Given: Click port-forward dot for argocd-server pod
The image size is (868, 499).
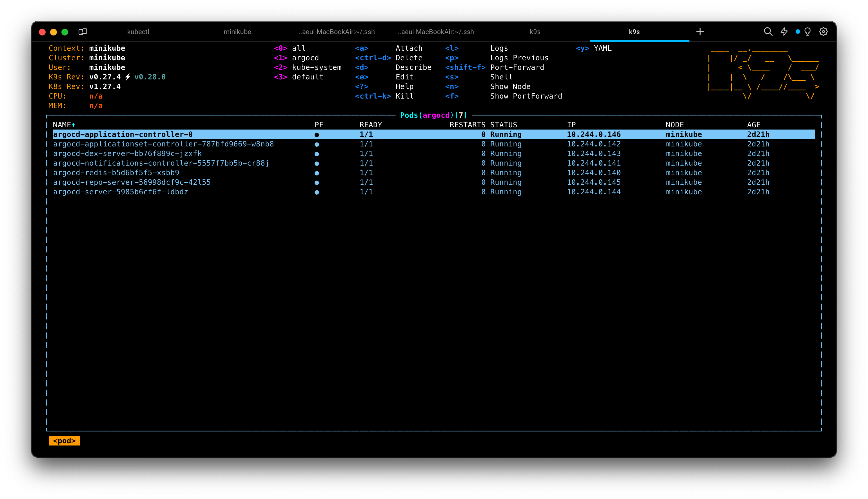Looking at the screenshot, I should (x=317, y=192).
